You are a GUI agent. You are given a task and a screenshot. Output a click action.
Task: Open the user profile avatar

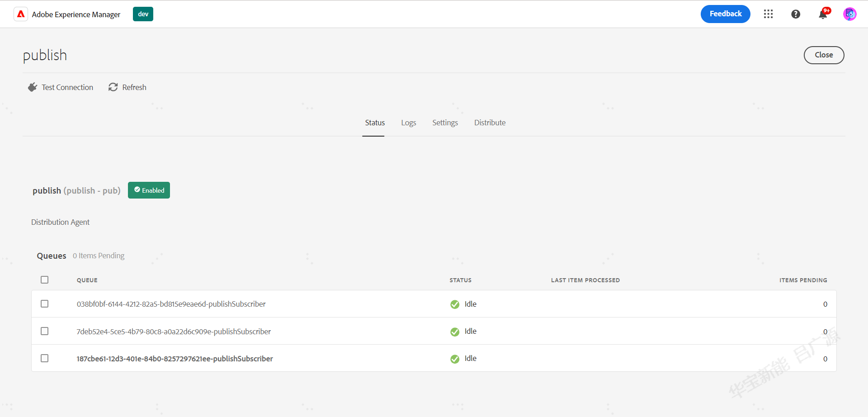(x=850, y=14)
